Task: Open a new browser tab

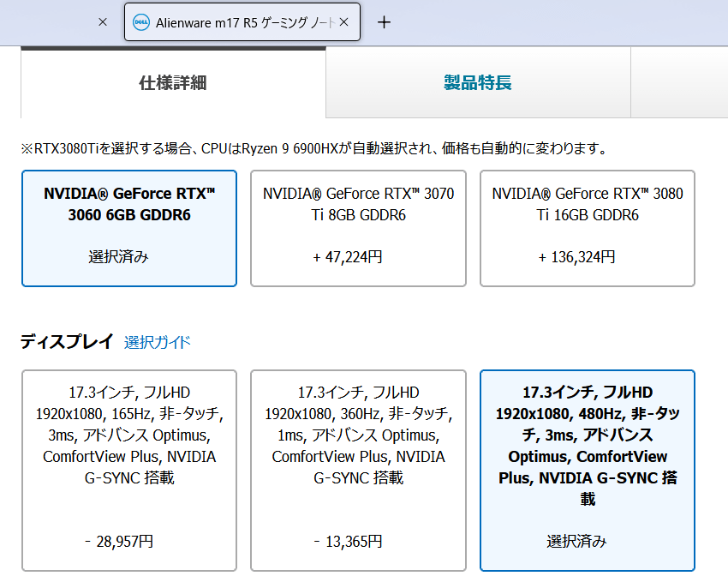Action: [x=384, y=21]
